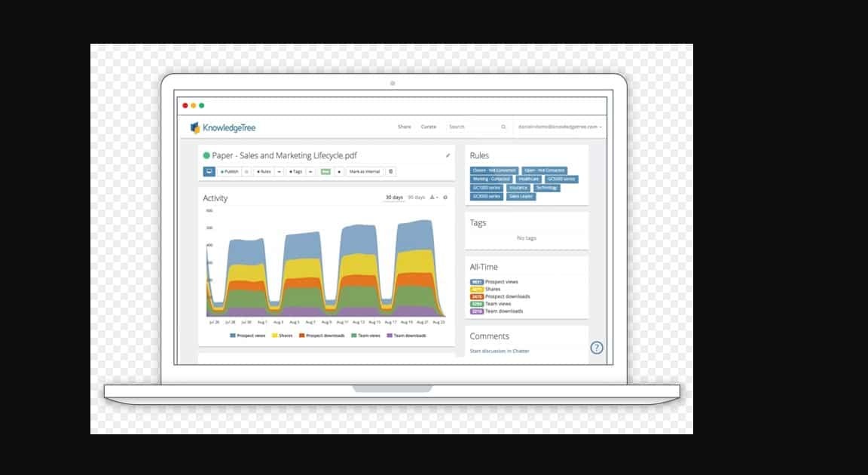Click the green status dot by document title

[x=206, y=155]
